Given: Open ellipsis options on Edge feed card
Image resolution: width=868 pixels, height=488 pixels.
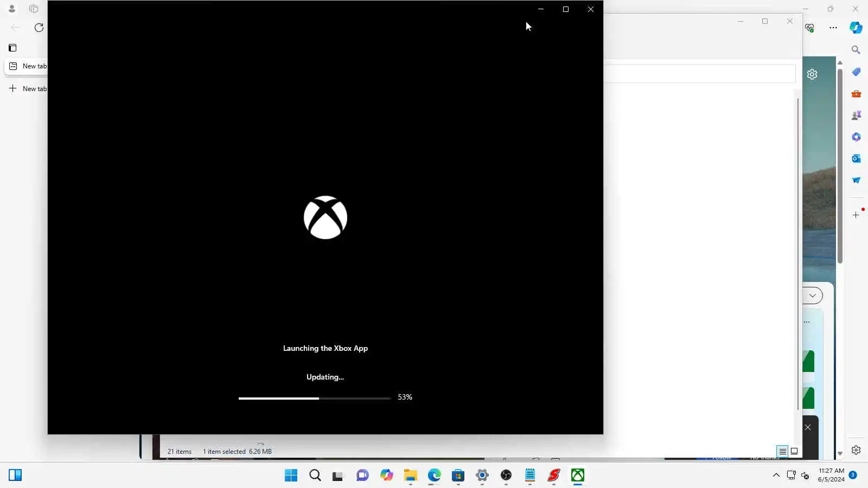Looking at the screenshot, I should 807,322.
